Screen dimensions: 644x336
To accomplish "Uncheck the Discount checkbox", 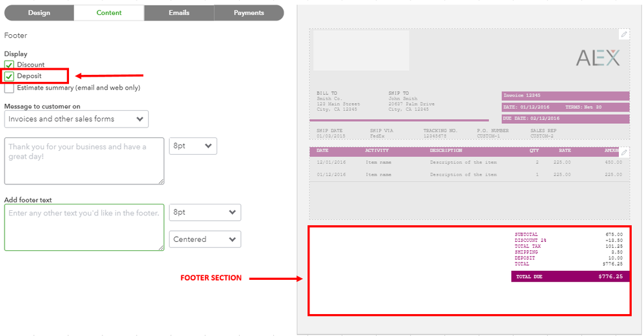I will tap(9, 65).
